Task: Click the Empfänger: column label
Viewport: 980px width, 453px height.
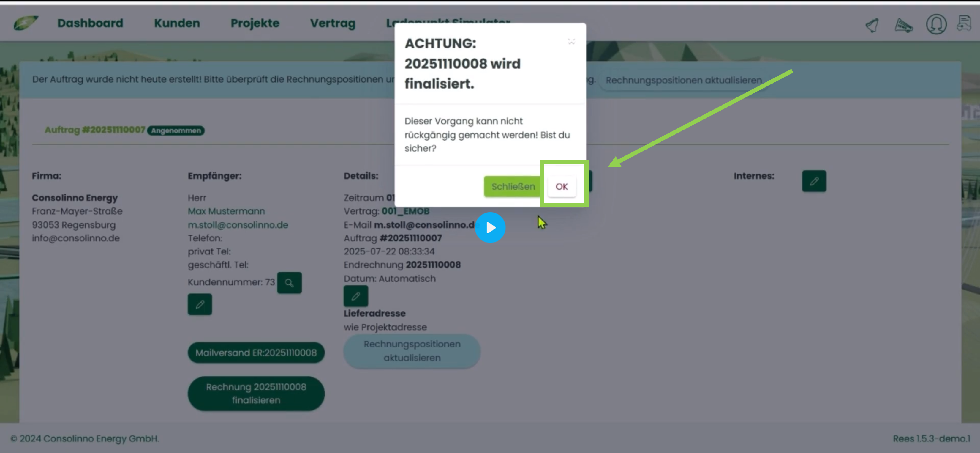Action: pyautogui.click(x=214, y=176)
